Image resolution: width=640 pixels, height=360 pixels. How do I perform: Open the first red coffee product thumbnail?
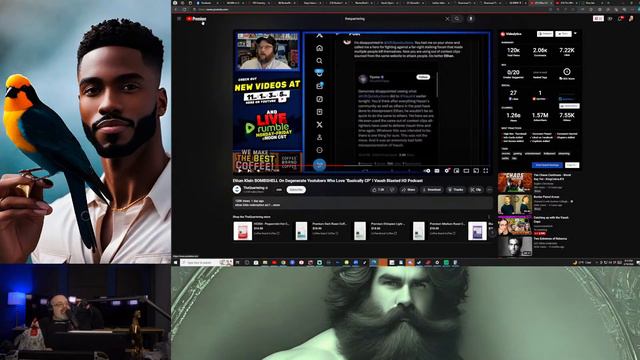click(242, 231)
